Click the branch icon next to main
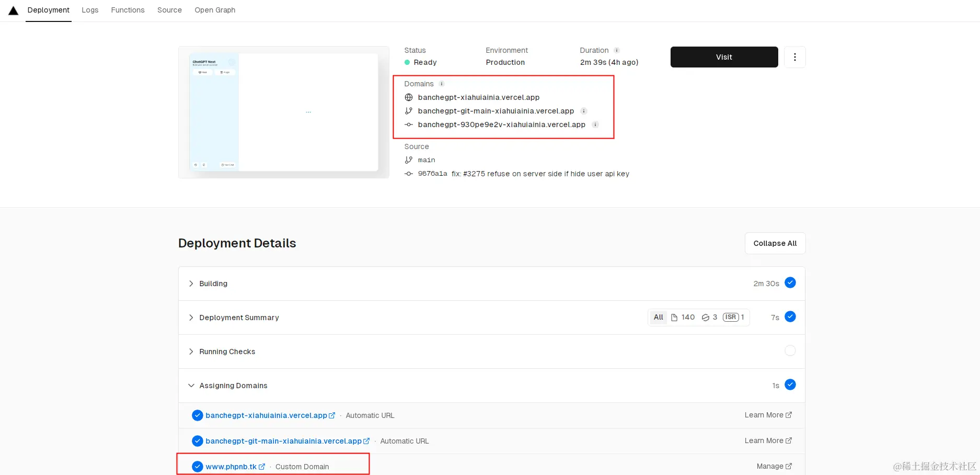The width and height of the screenshot is (980, 475). 409,160
